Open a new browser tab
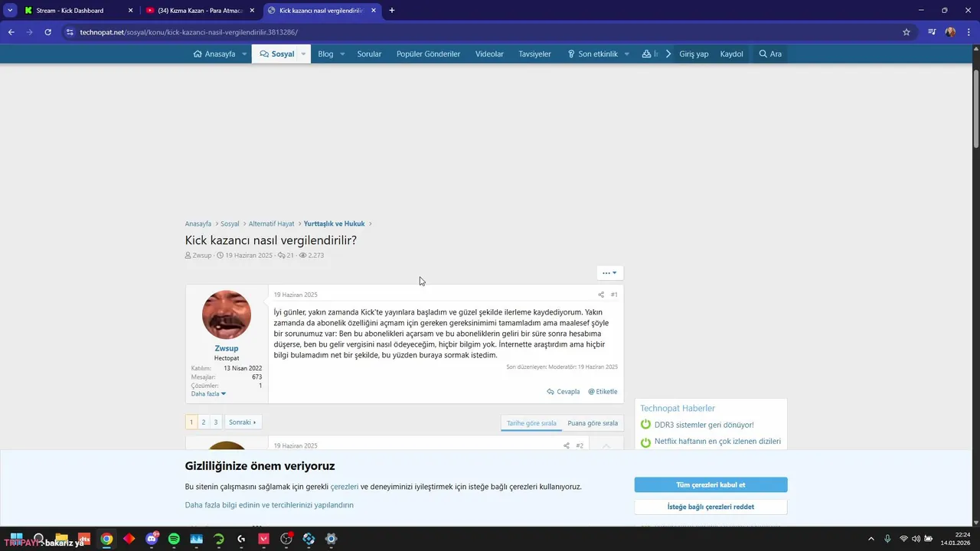The width and height of the screenshot is (980, 551). point(392,11)
